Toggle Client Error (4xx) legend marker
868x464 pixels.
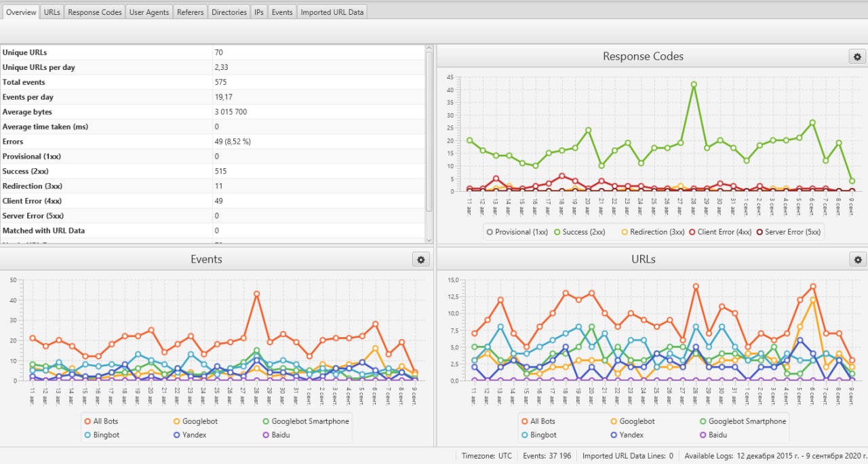(x=694, y=232)
